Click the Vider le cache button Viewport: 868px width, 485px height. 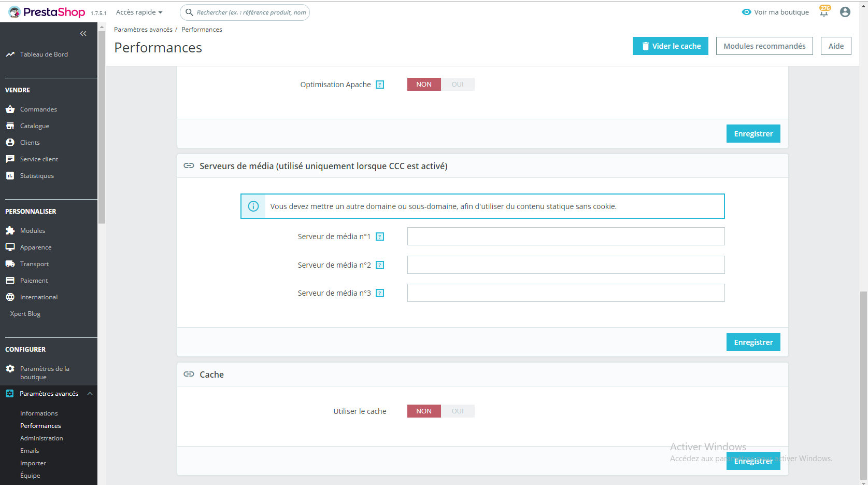pyautogui.click(x=671, y=46)
